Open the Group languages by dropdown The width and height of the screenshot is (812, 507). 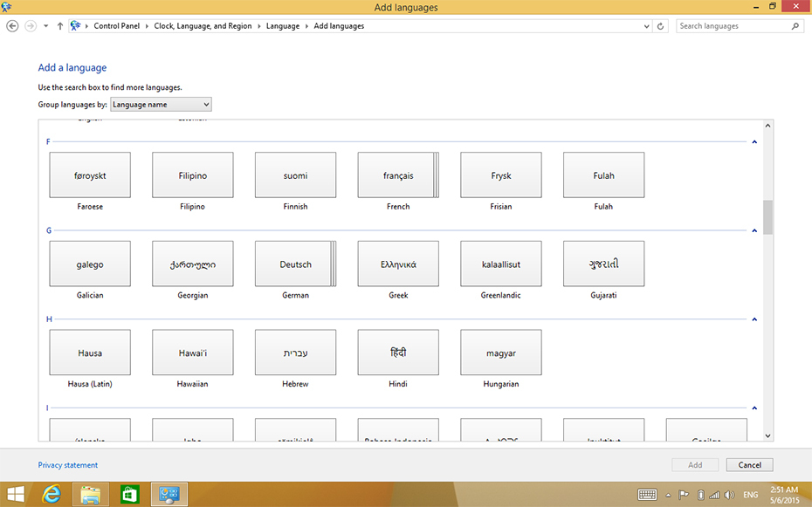point(161,105)
